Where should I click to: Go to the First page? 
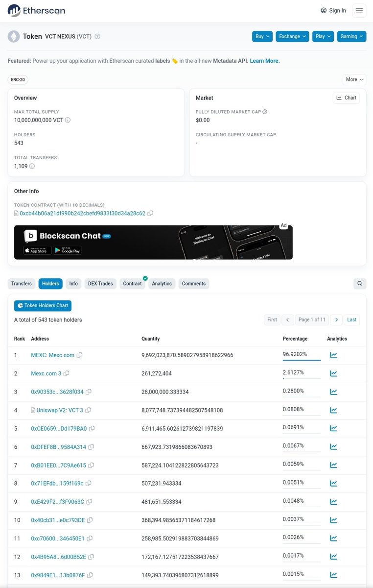(x=272, y=319)
